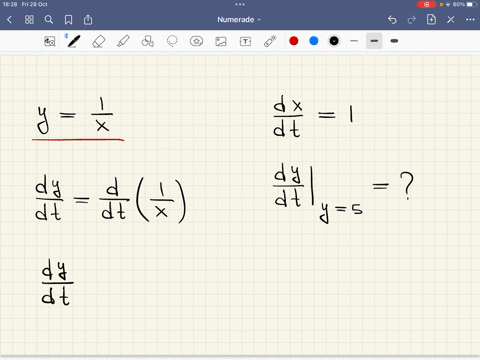The height and width of the screenshot is (360, 480).
Task: Go back using the left chevron
Action: click(x=9, y=20)
